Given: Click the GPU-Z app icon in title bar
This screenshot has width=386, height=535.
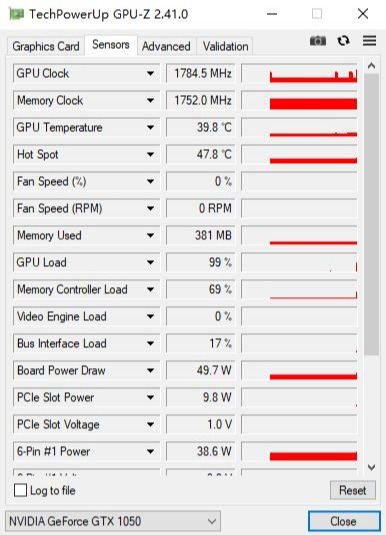Looking at the screenshot, I should point(16,14).
